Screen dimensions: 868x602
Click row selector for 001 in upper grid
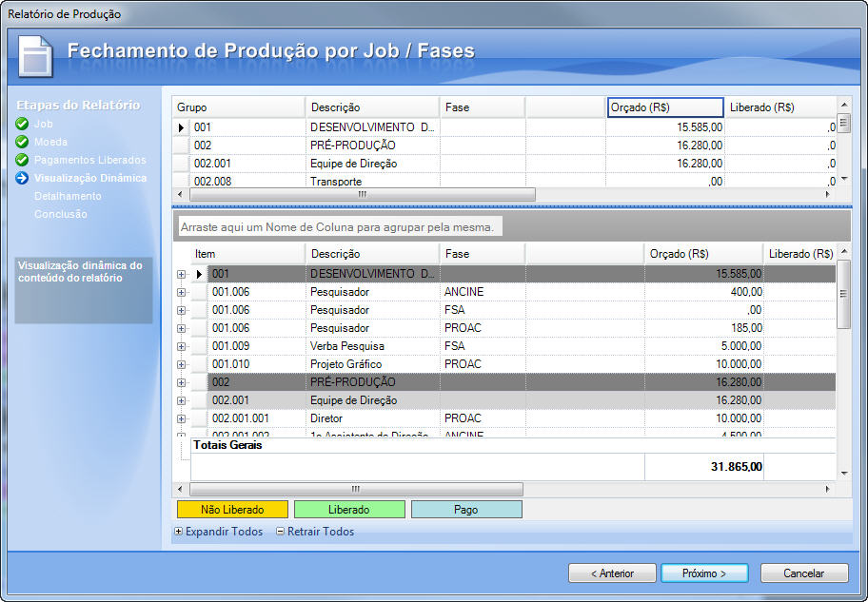pyautogui.click(x=181, y=127)
